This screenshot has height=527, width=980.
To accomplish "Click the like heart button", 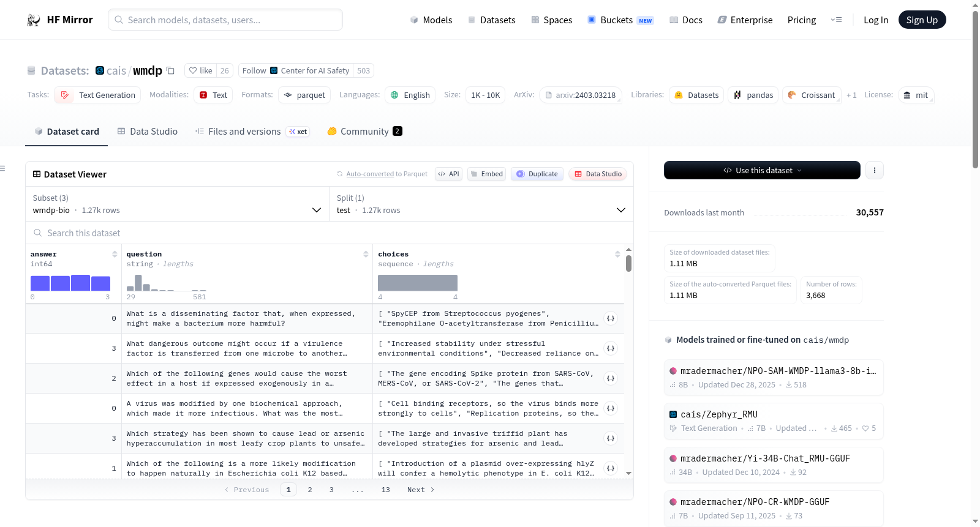I will pyautogui.click(x=200, y=70).
